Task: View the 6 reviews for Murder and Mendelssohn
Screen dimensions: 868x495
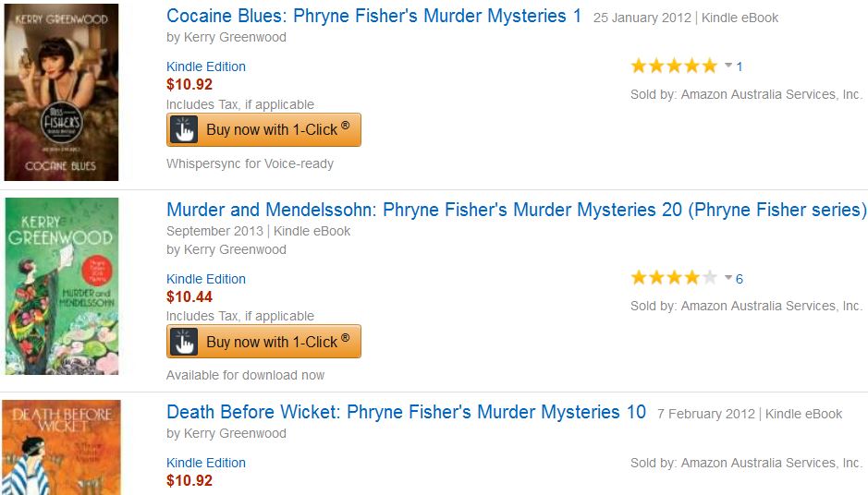Action: 740,279
